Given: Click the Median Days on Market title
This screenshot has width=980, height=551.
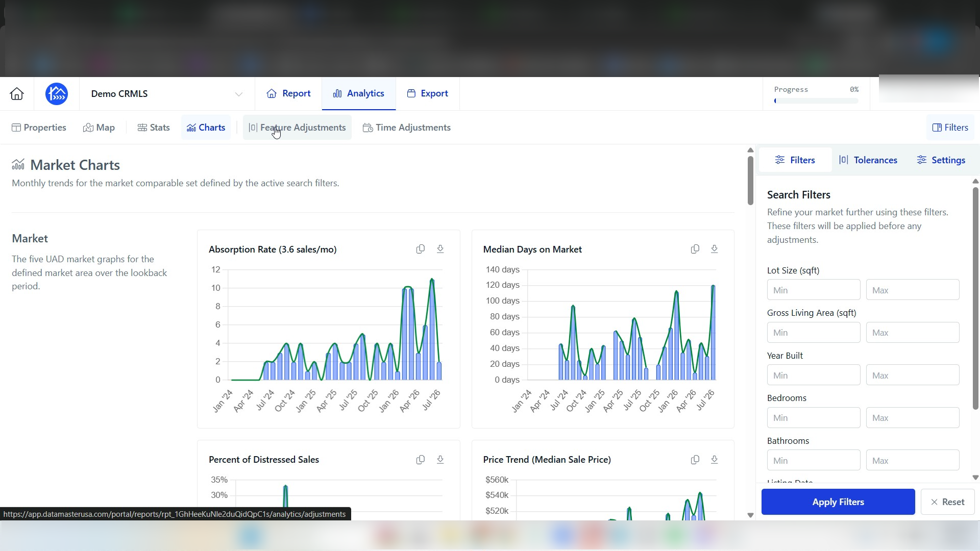Looking at the screenshot, I should tap(532, 249).
